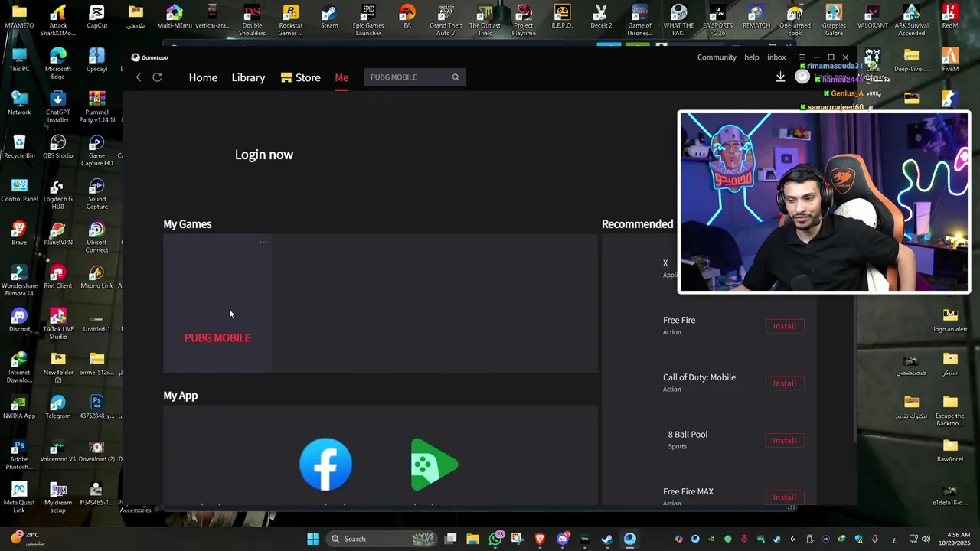Viewport: 980px width, 551px height.
Task: Open the Rockstar Games desktop shortcut
Action: pyautogui.click(x=290, y=20)
